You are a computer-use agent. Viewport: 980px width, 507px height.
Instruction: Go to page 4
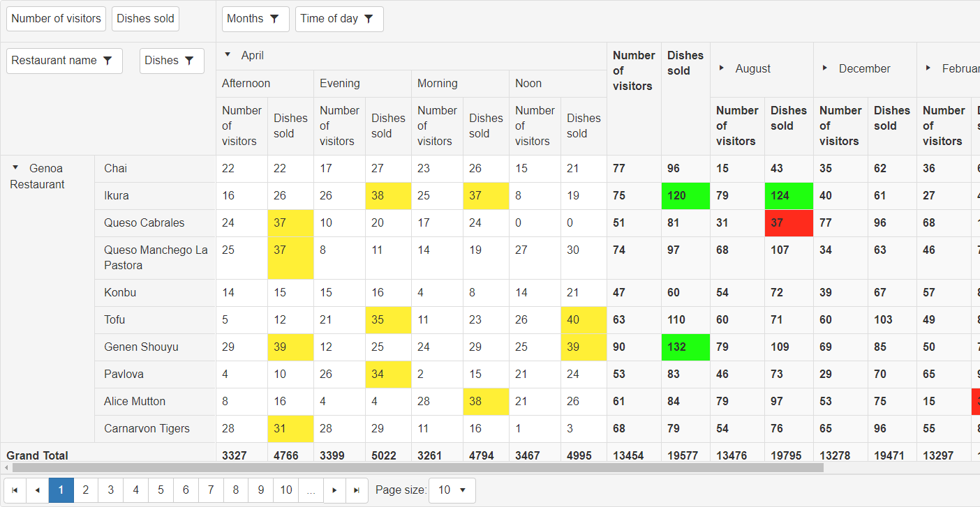[x=136, y=490]
